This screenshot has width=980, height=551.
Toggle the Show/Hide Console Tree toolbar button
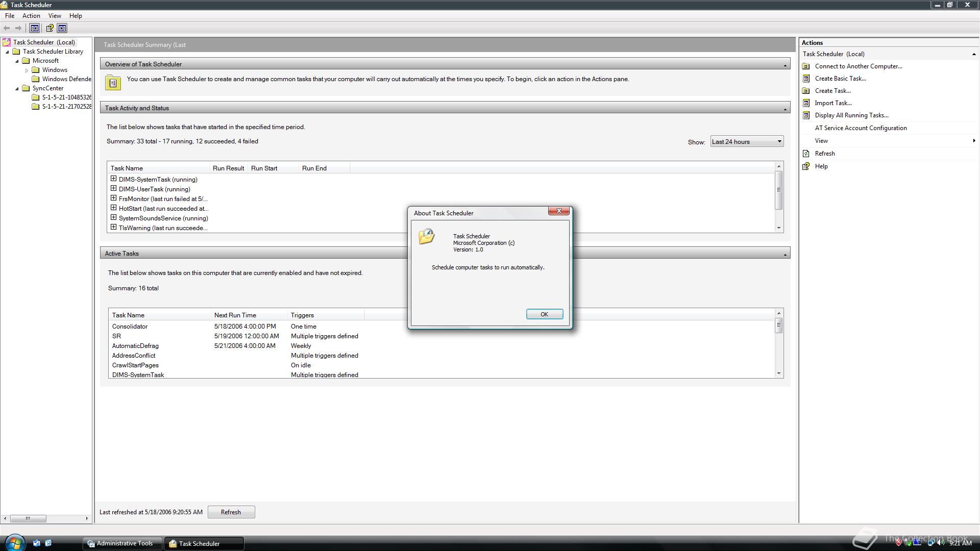tap(35, 28)
